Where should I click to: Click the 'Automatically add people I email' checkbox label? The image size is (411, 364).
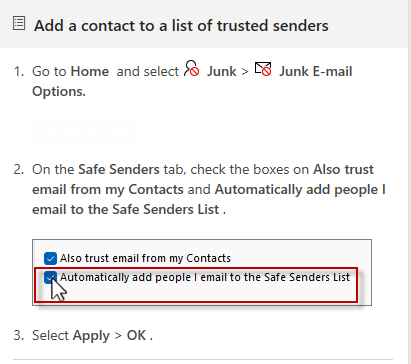click(205, 277)
